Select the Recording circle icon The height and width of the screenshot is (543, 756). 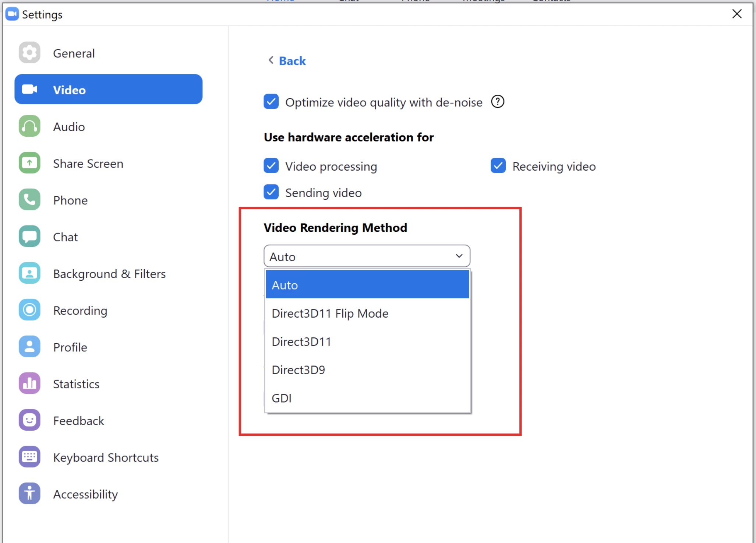29,310
